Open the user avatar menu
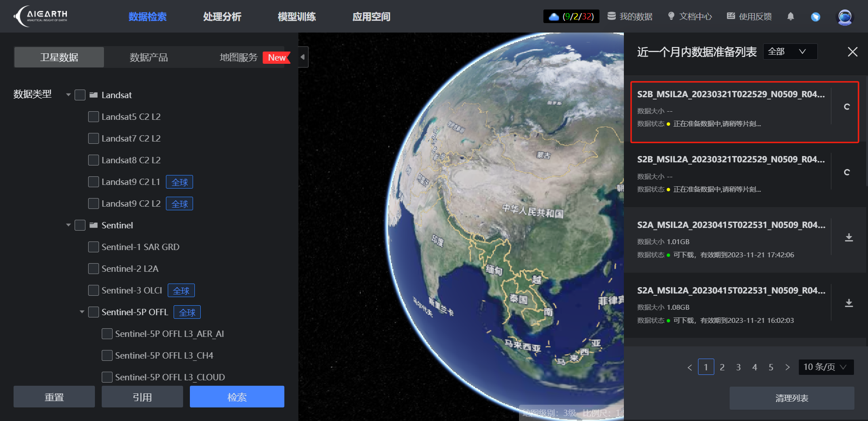This screenshot has width=868, height=421. 844,17
